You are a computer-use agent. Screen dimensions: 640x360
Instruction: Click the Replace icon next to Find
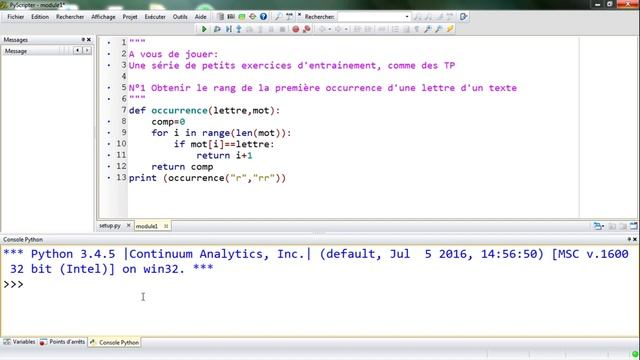pyautogui.click(x=289, y=17)
